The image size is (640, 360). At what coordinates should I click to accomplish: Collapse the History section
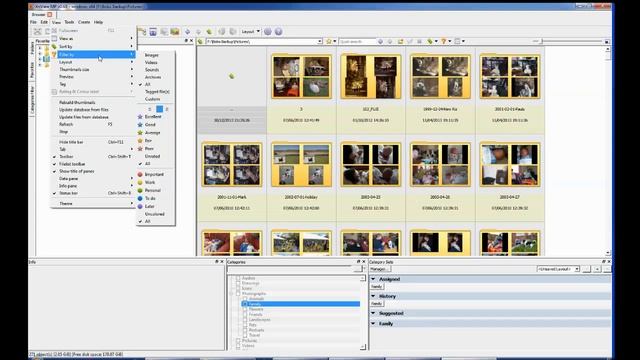click(373, 296)
